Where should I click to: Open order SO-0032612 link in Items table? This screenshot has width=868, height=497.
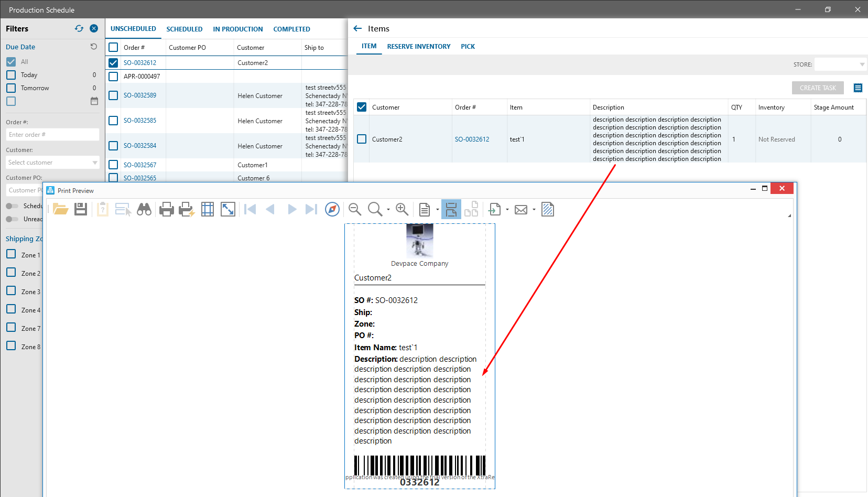click(x=472, y=139)
